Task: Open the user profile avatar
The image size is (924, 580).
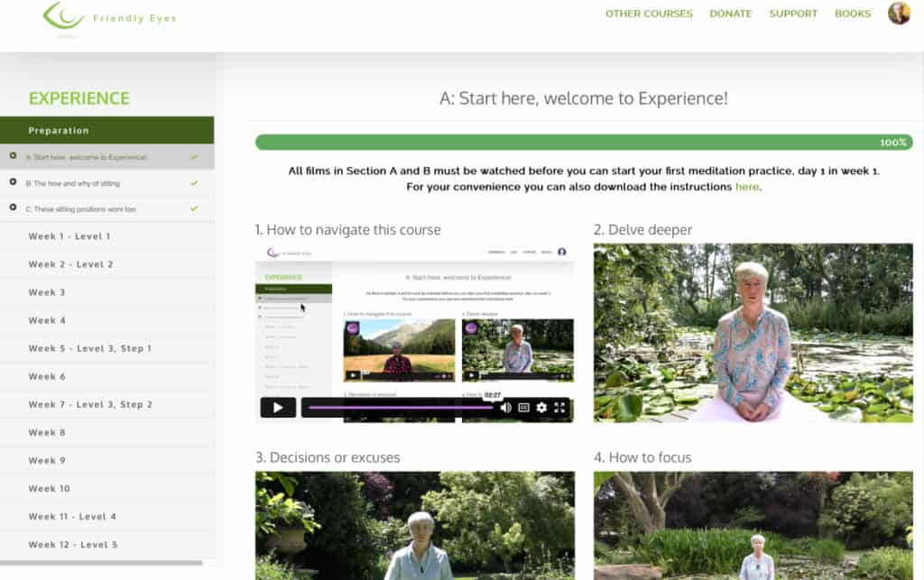Action: pyautogui.click(x=899, y=13)
